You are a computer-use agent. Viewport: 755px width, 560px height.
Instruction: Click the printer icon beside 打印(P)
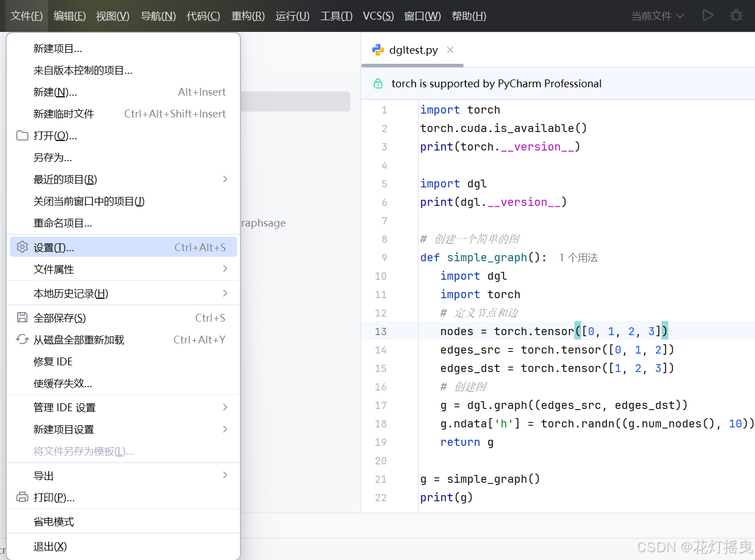[22, 497]
